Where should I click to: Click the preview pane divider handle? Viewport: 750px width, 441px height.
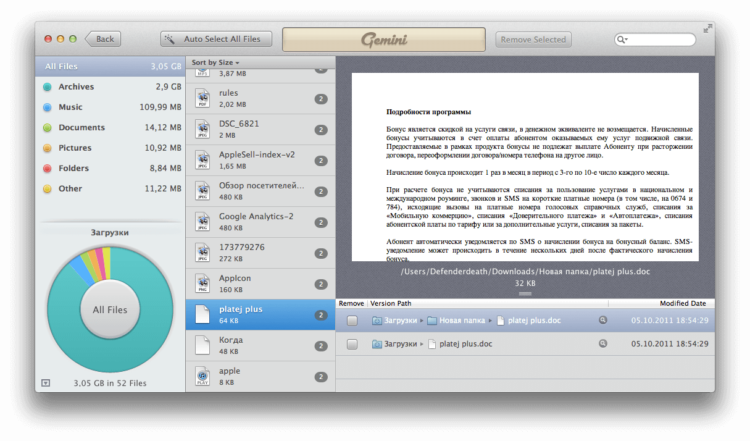point(525,294)
